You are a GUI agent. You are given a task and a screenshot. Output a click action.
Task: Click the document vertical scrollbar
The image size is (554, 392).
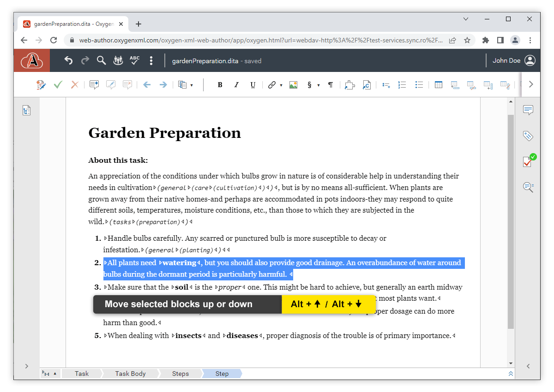point(511,221)
